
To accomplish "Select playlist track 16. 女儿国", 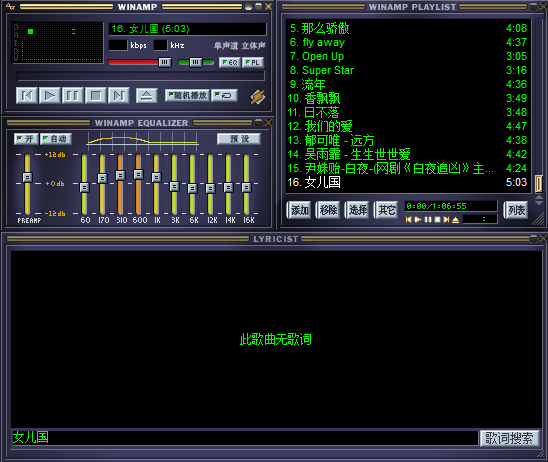I will 408,182.
